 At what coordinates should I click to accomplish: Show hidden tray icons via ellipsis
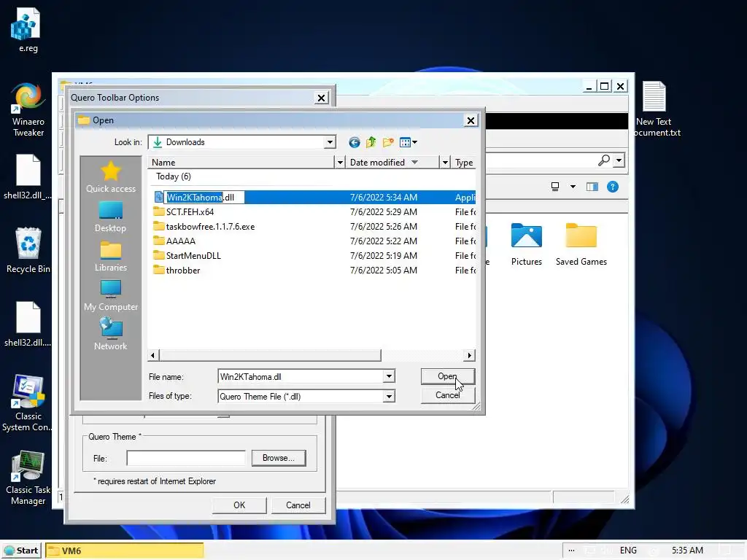point(571,551)
